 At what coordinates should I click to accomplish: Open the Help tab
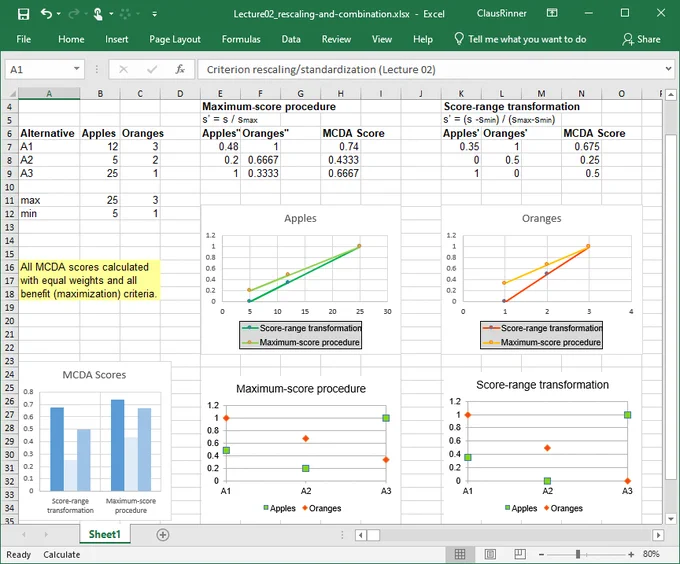pos(423,39)
